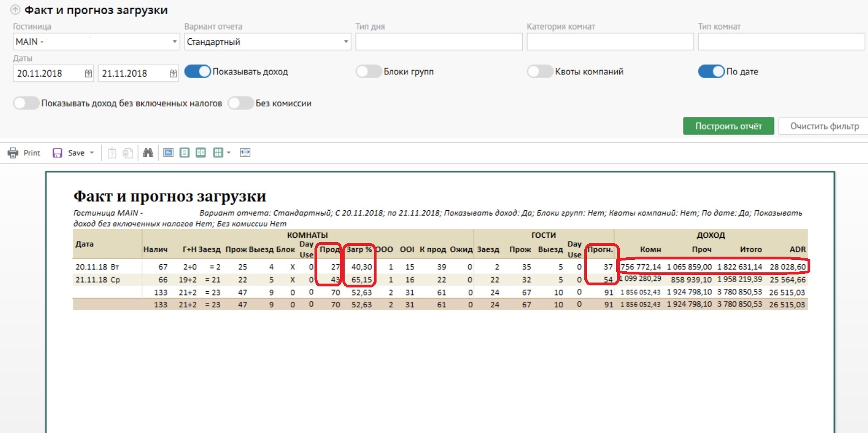
Task: Click the Save floppy disk icon
Action: point(57,153)
